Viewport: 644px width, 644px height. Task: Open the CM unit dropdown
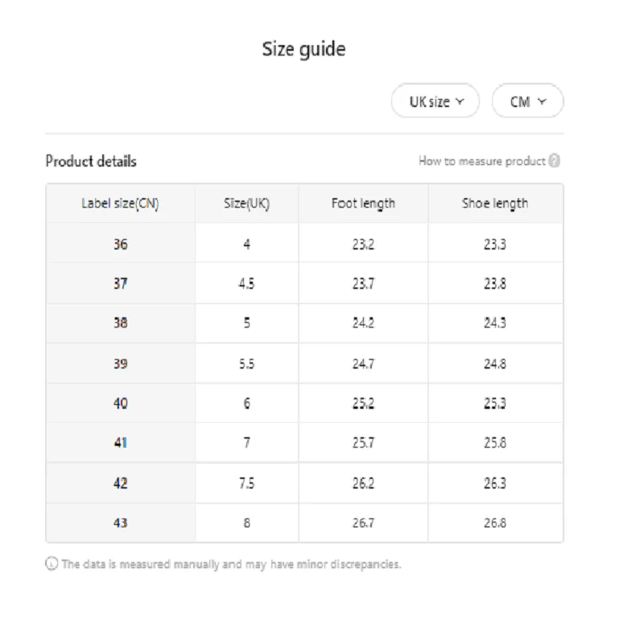527,101
